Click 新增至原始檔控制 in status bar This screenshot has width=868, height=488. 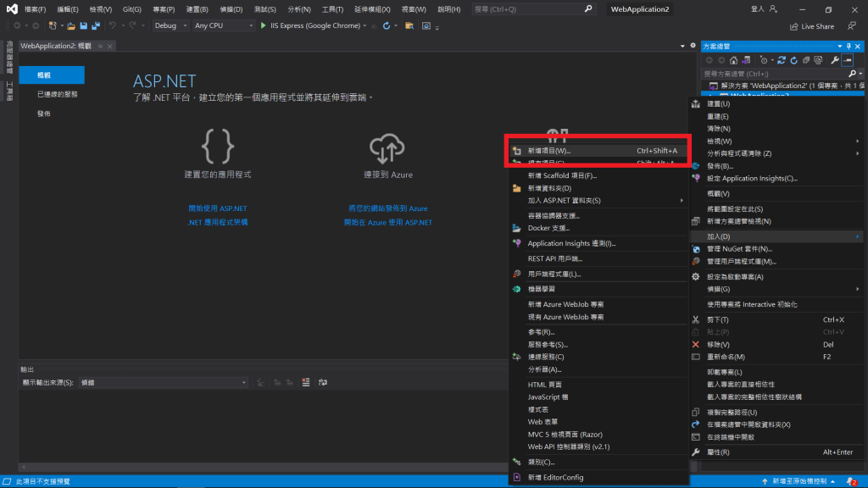click(x=799, y=481)
